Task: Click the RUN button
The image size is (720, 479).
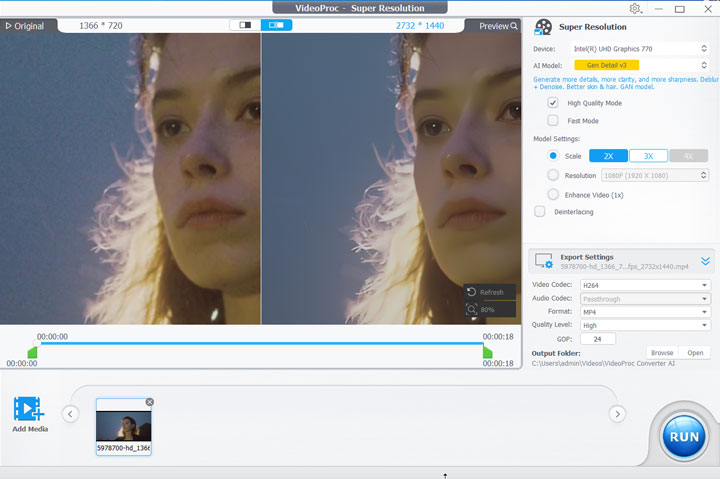Action: (x=684, y=436)
